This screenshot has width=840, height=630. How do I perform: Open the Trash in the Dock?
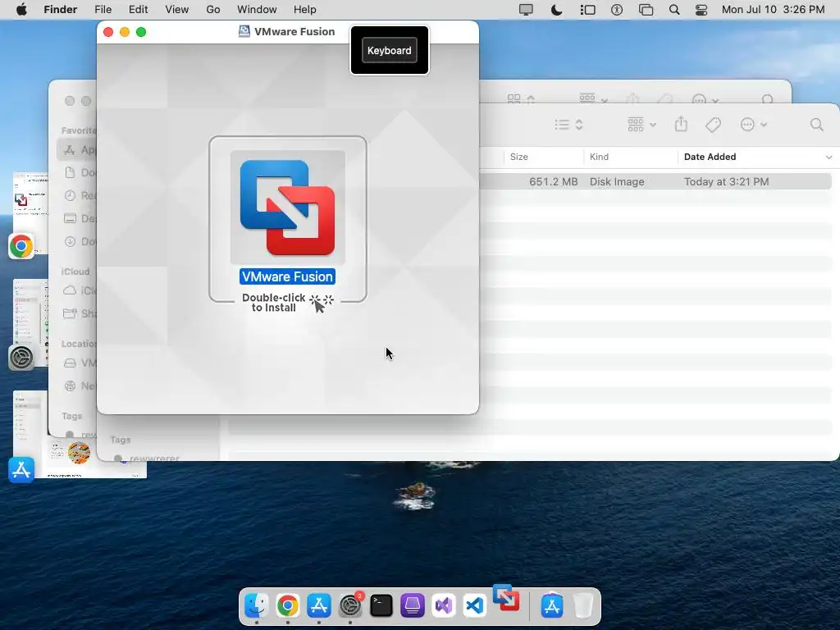[x=583, y=606]
